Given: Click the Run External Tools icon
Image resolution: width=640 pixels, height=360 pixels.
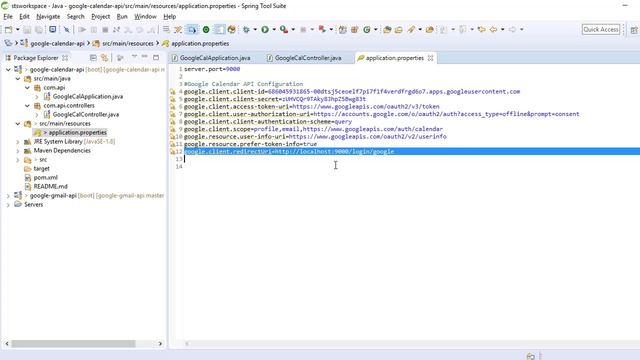Looking at the screenshot, I should (284, 29).
